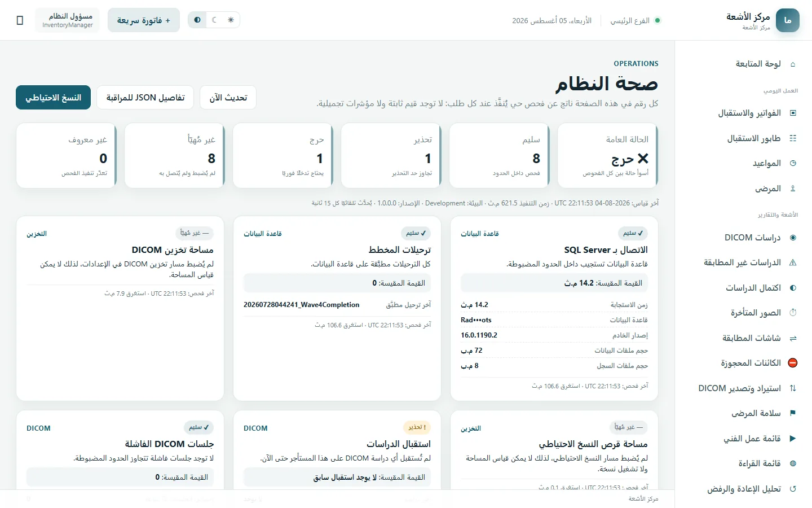Click the سليم badge on ترحيلات المخطط
Viewport: 812px width, 508px height.
point(416,233)
